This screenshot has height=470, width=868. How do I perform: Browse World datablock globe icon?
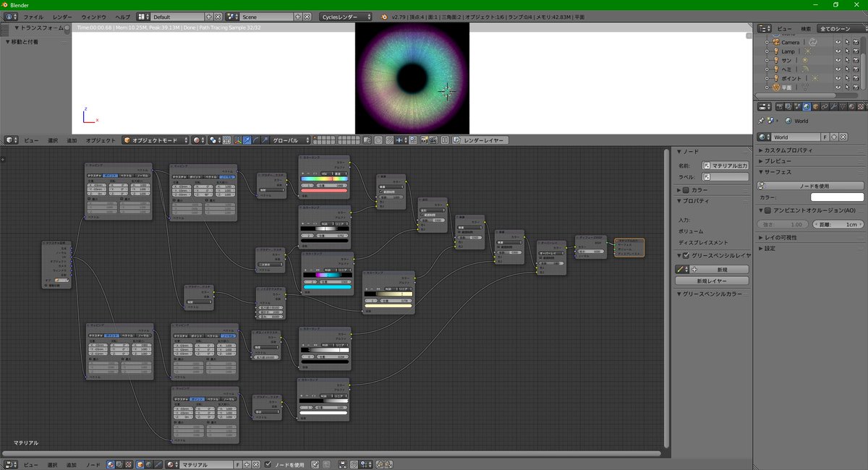[765, 137]
